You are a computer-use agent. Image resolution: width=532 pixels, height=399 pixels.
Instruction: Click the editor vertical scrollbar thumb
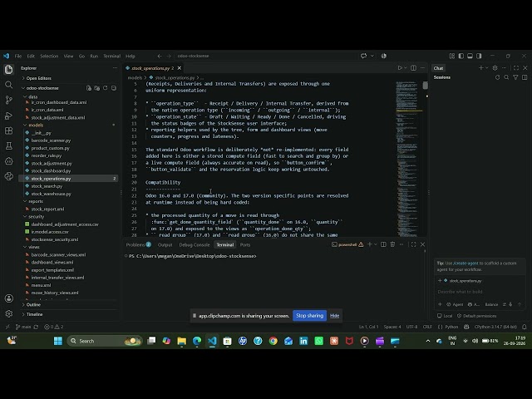425,85
